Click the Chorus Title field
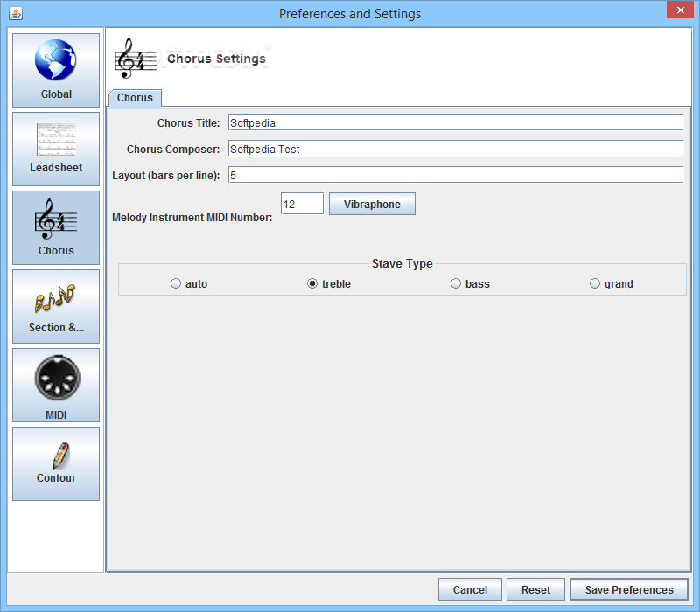 click(456, 122)
